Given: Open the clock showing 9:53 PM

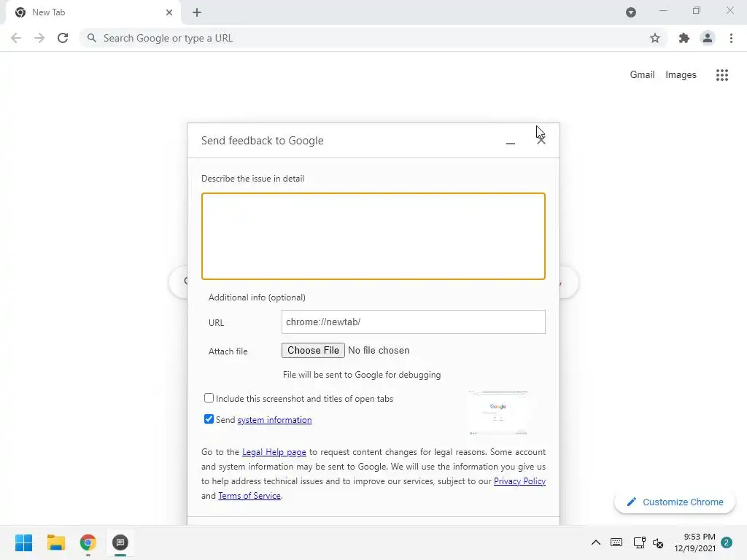Looking at the screenshot, I should click(x=694, y=542).
